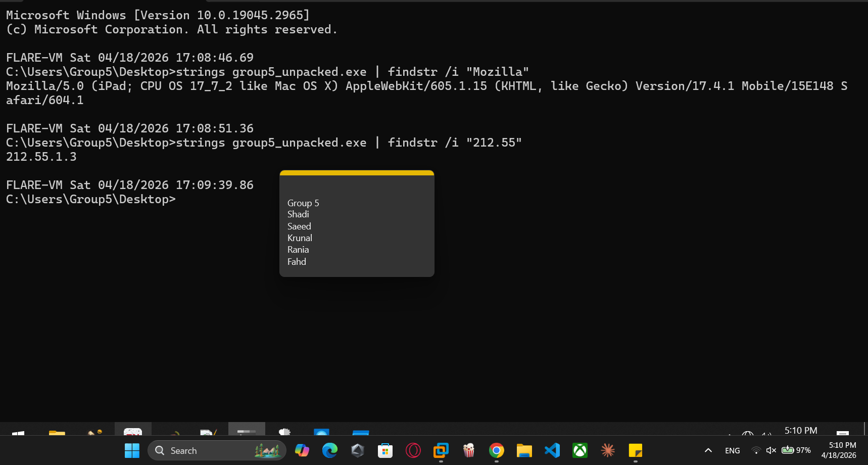
Task: Click 'Microsoft Windows [Version 10.0.19045.2965]' header
Action: [x=158, y=15]
